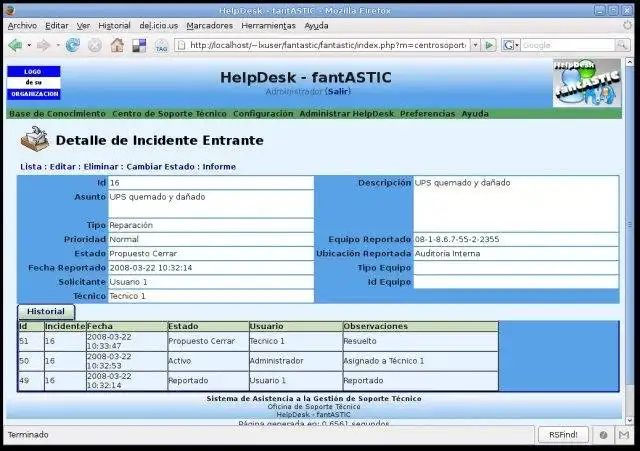The width and height of the screenshot is (640, 451).
Task: Click the Activo state cell
Action: 208,361
